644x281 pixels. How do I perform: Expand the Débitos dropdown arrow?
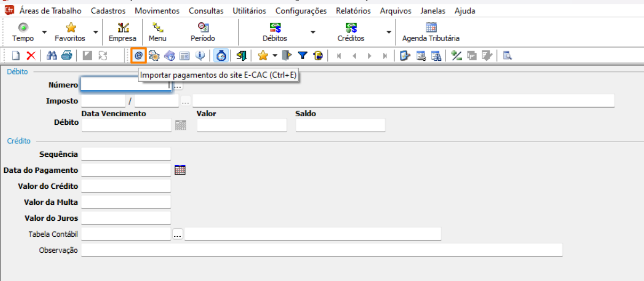[313, 33]
